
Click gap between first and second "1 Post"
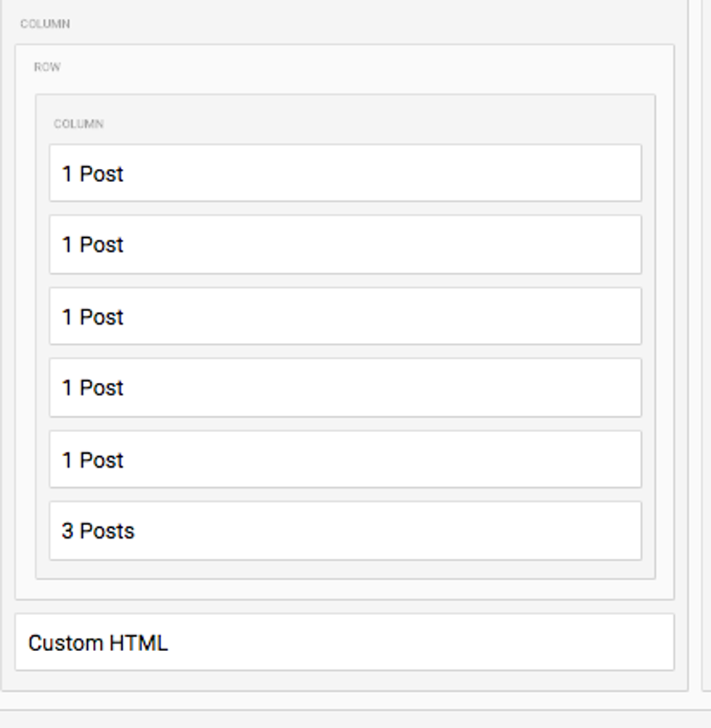point(345,209)
